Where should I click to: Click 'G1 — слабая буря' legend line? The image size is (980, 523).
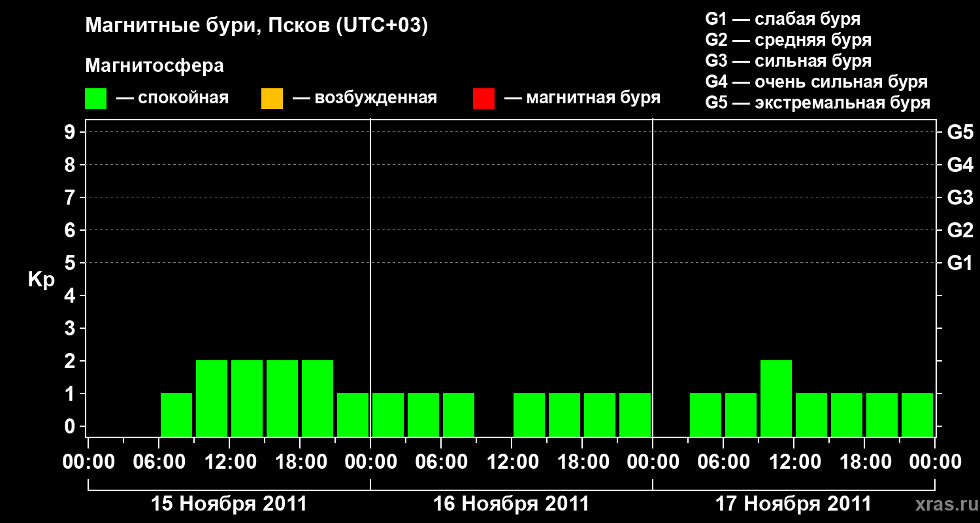point(783,19)
